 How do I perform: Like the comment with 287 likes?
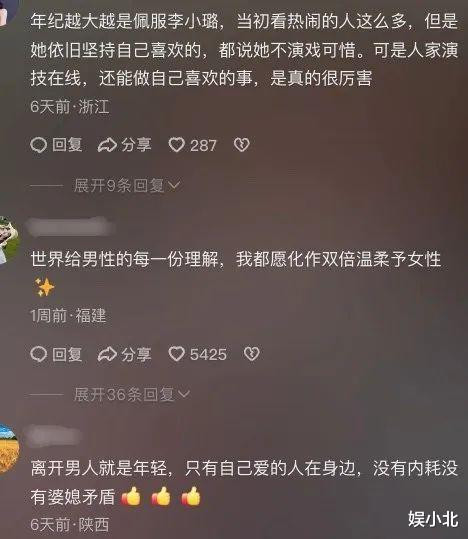coord(176,145)
